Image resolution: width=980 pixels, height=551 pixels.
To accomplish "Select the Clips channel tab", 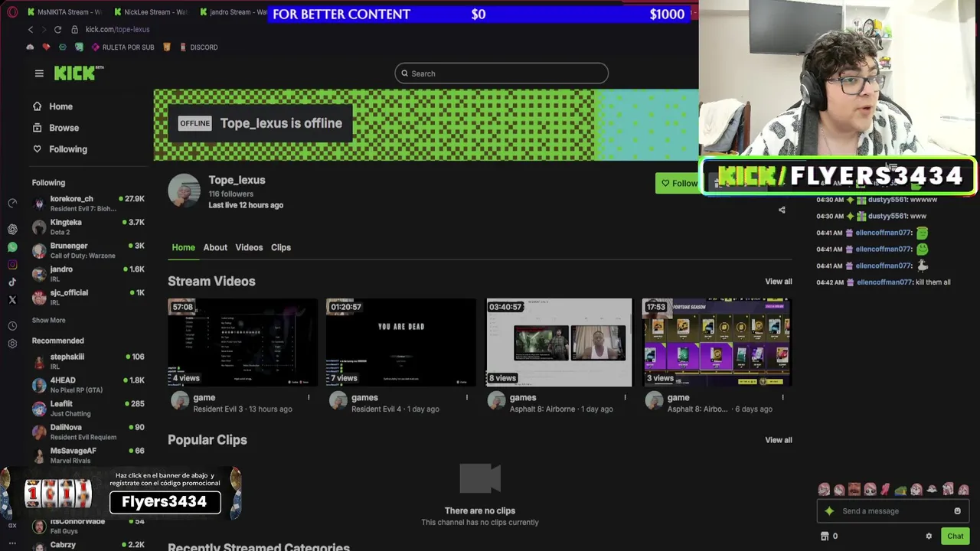I will click(281, 247).
